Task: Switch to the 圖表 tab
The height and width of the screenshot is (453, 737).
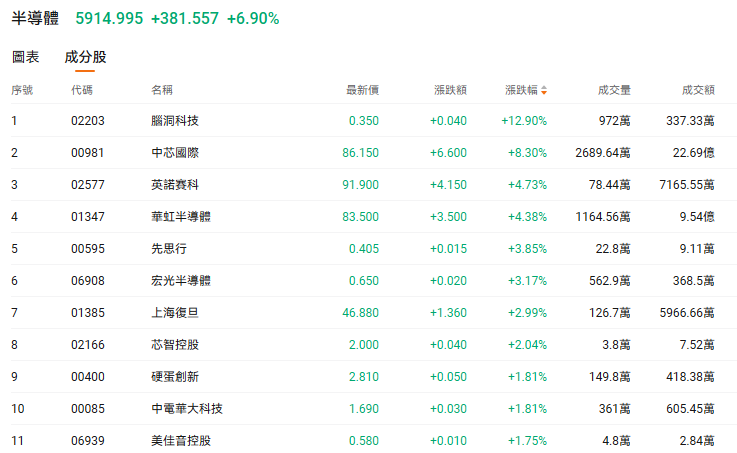Action: click(26, 57)
